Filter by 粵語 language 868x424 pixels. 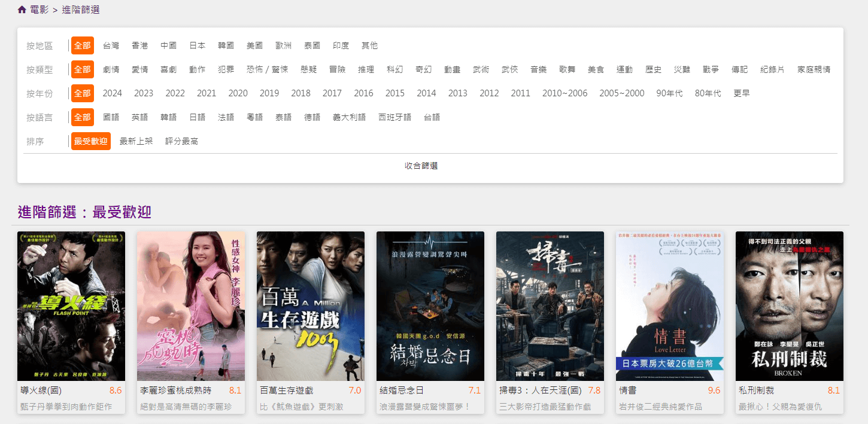[x=254, y=117]
